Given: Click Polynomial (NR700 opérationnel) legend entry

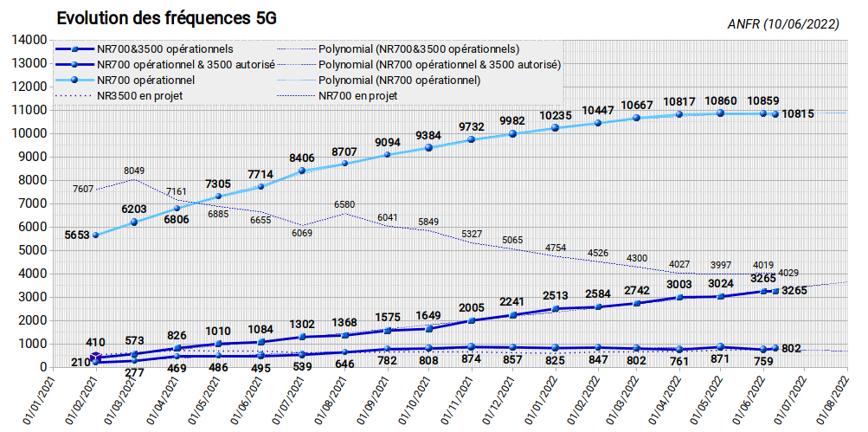Looking at the screenshot, I should pos(379,80).
